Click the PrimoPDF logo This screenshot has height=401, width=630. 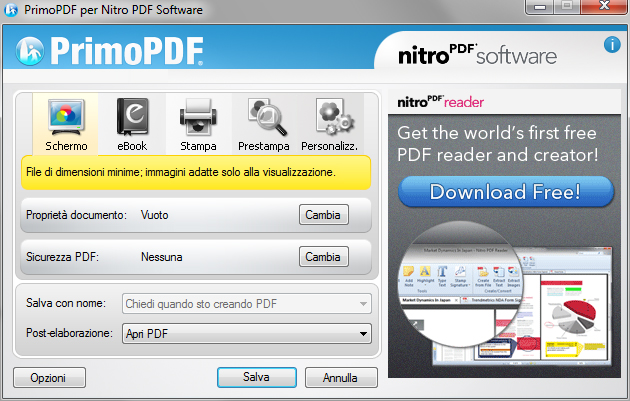110,50
